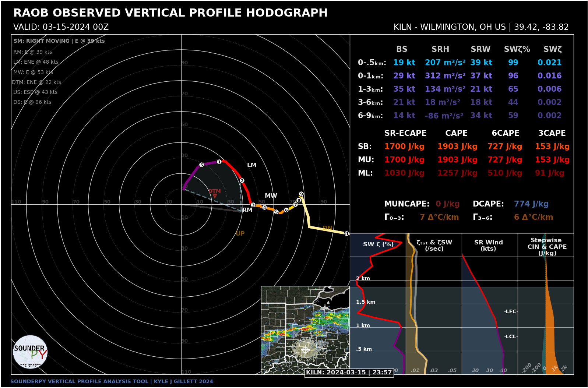Image resolution: width=588 pixels, height=388 pixels.
Task: Click the 6 km height marker on hodograph
Action: [x=286, y=210]
